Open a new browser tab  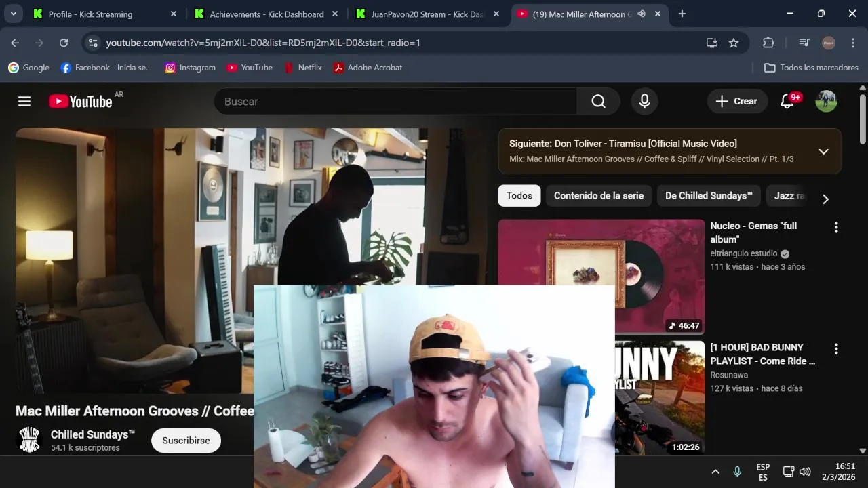pos(682,14)
